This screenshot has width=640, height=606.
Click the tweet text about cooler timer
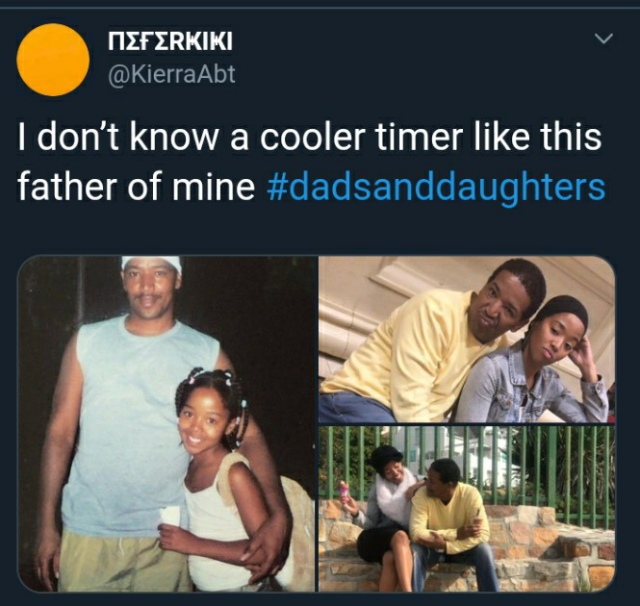(x=311, y=162)
